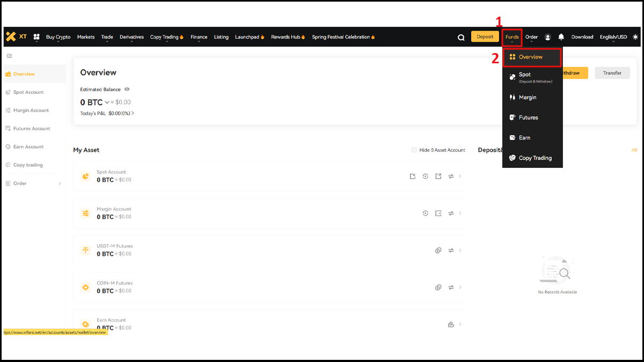Open the Launchpad link in navbar
This screenshot has width=644, height=362.
(250, 37)
